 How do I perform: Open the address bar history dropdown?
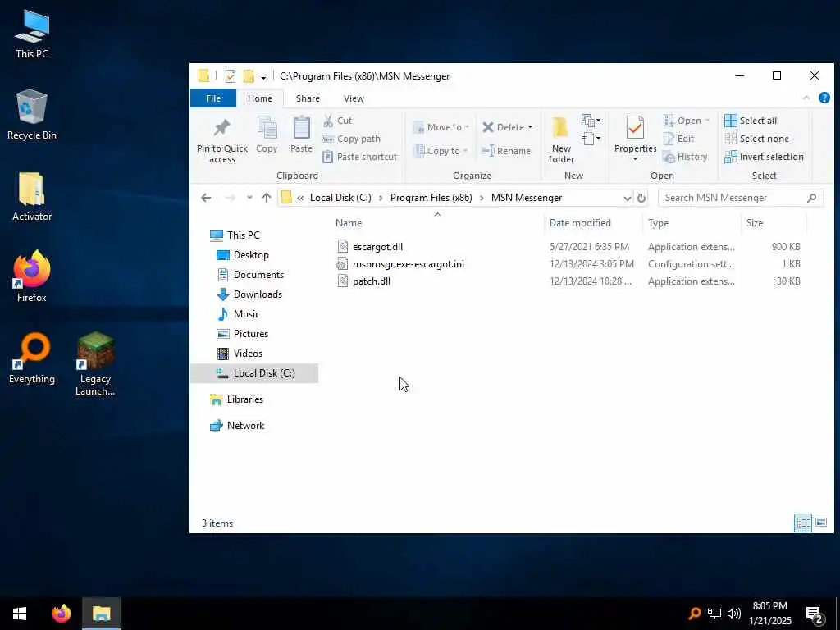click(x=627, y=198)
